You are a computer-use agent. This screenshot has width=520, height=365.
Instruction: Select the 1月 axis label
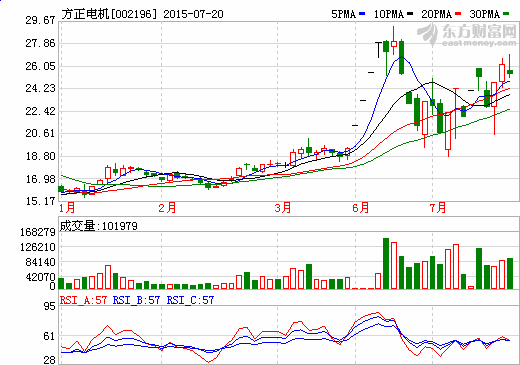tap(67, 208)
